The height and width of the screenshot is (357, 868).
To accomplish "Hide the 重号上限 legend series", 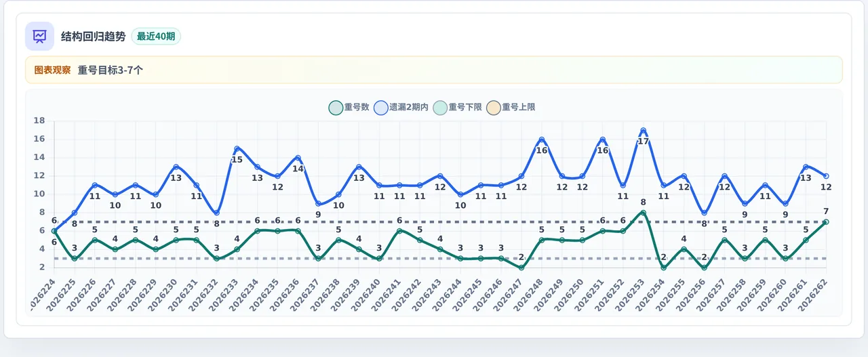I will 511,107.
